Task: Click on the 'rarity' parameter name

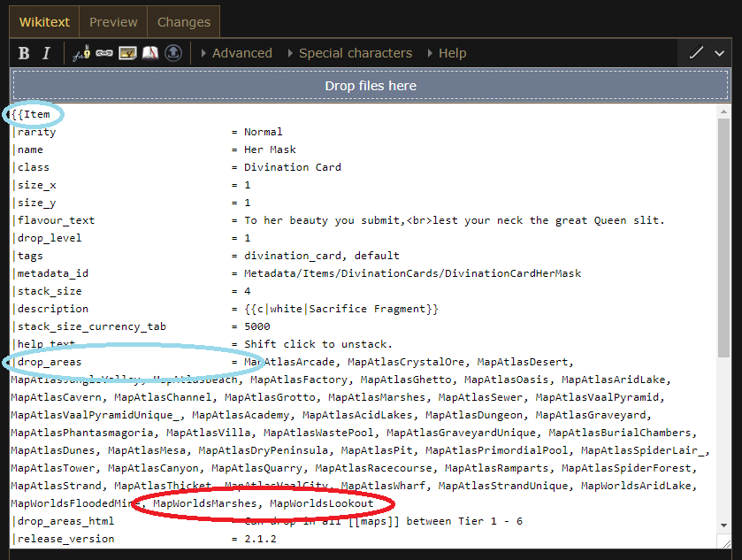Action: [36, 132]
